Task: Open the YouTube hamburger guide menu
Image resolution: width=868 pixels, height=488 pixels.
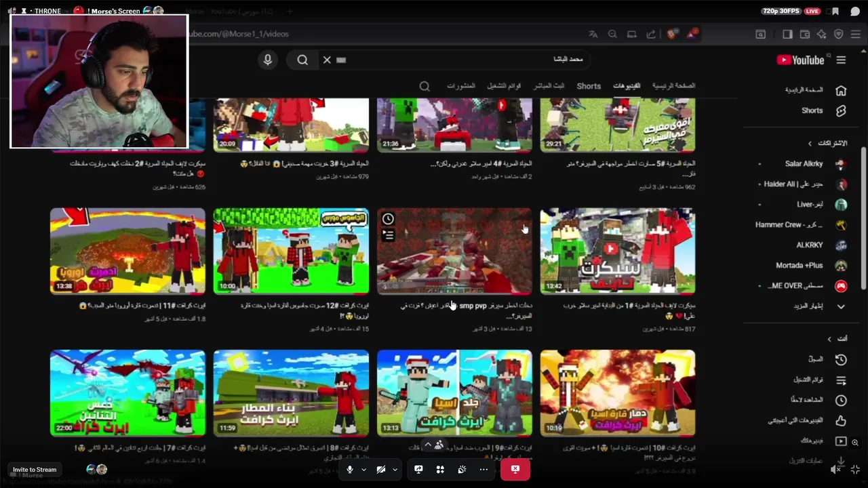Action: [841, 60]
